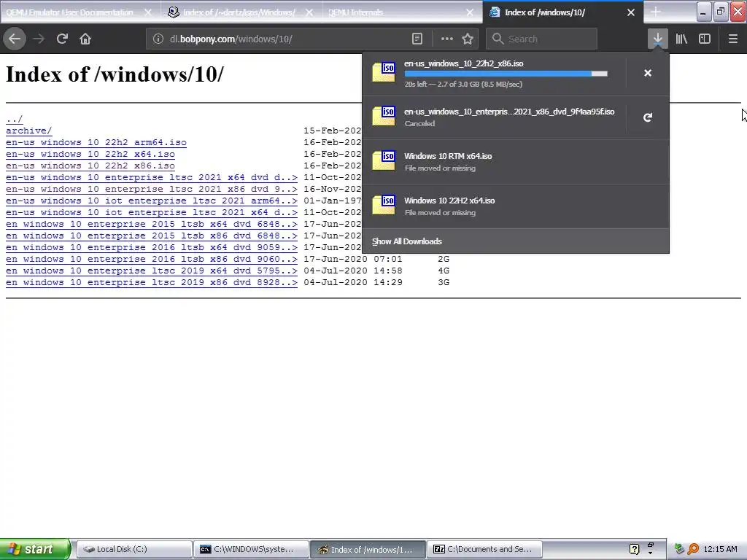
Task: Open the Library toolbar icon
Action: click(681, 39)
